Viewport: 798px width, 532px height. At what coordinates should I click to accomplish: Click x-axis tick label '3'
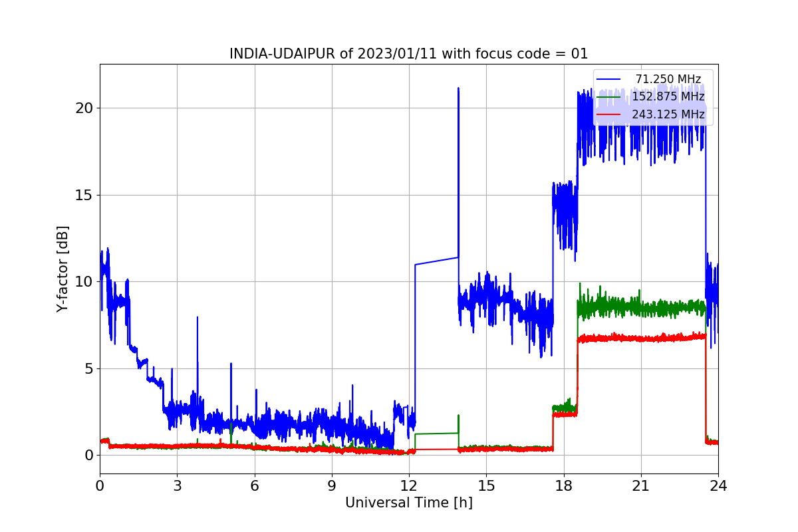coord(177,485)
